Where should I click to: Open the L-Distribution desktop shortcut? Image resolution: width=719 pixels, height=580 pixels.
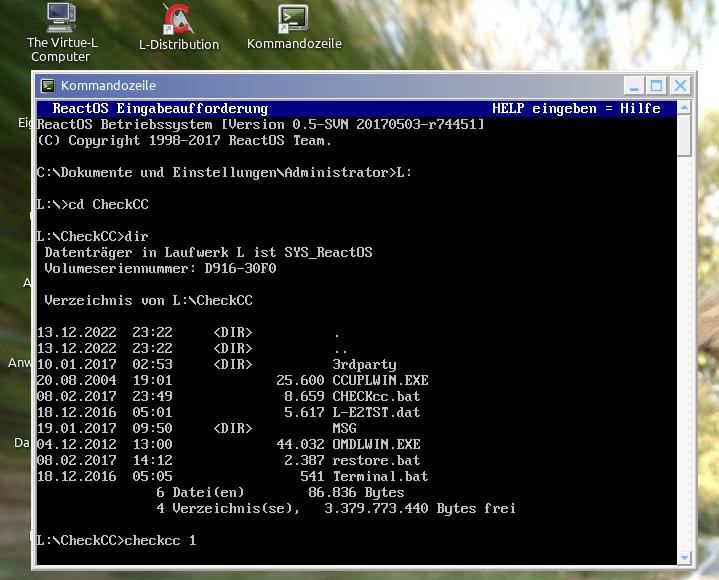(x=179, y=27)
